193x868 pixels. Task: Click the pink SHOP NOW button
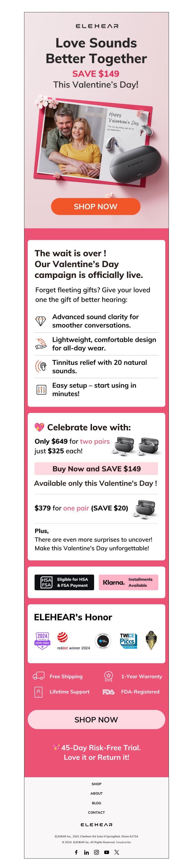pos(96,719)
